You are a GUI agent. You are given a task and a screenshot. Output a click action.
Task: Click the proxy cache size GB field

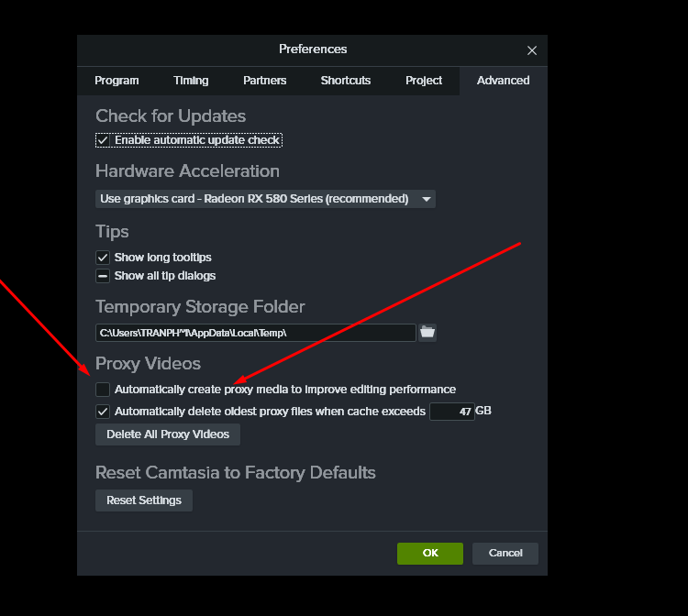coord(451,412)
